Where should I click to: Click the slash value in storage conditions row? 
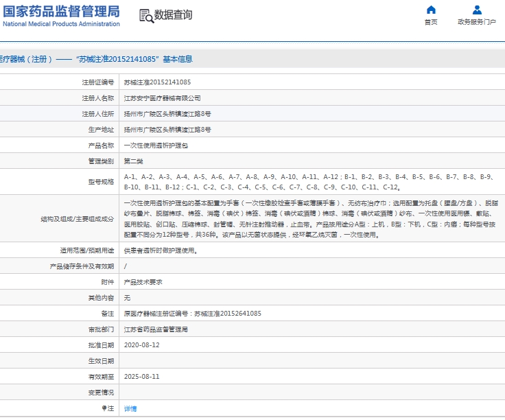pyautogui.click(x=126, y=266)
